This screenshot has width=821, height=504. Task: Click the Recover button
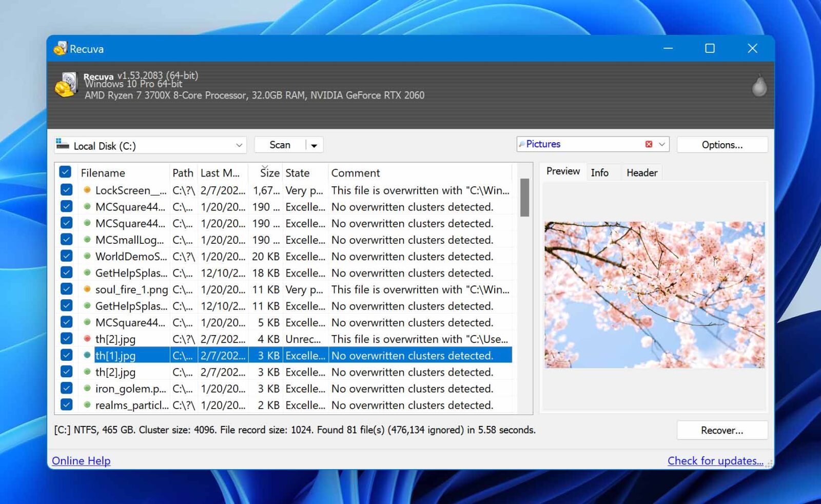pyautogui.click(x=722, y=430)
